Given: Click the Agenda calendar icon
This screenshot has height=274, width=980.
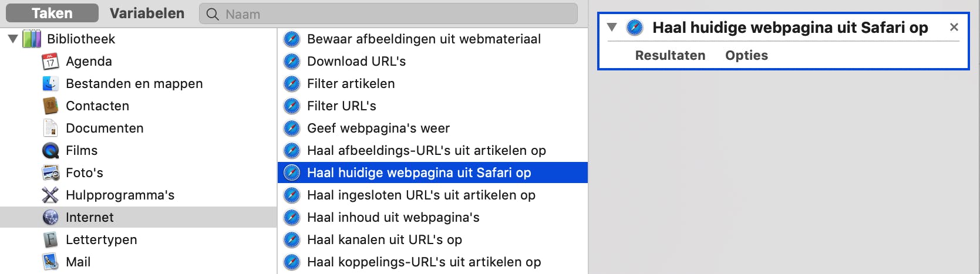Looking at the screenshot, I should tap(50, 62).
